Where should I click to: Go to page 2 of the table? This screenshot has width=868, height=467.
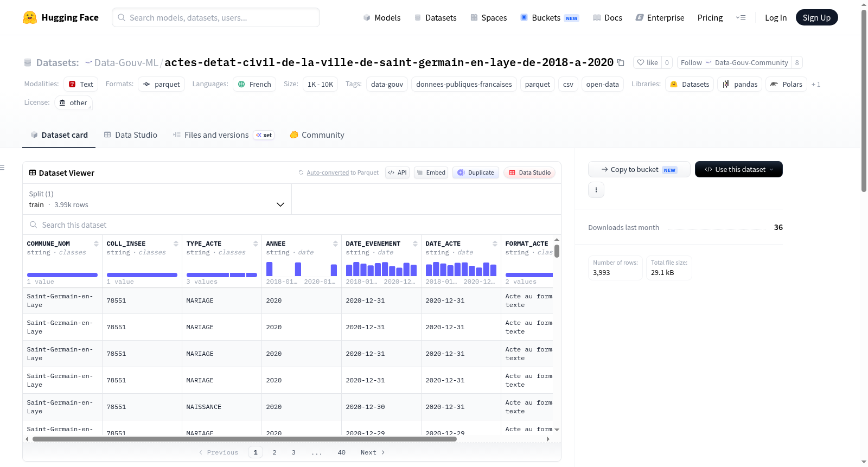tap(275, 452)
